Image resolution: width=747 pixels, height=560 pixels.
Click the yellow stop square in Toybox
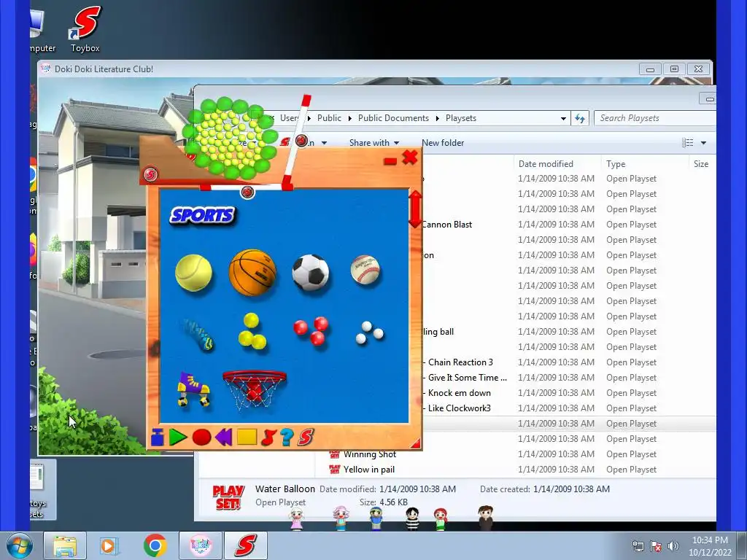point(247,437)
